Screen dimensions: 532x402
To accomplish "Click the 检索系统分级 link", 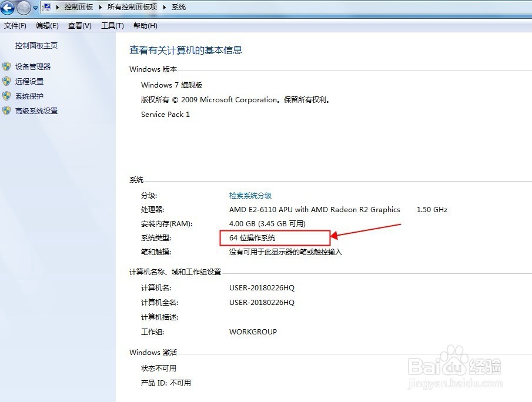I will click(250, 196).
